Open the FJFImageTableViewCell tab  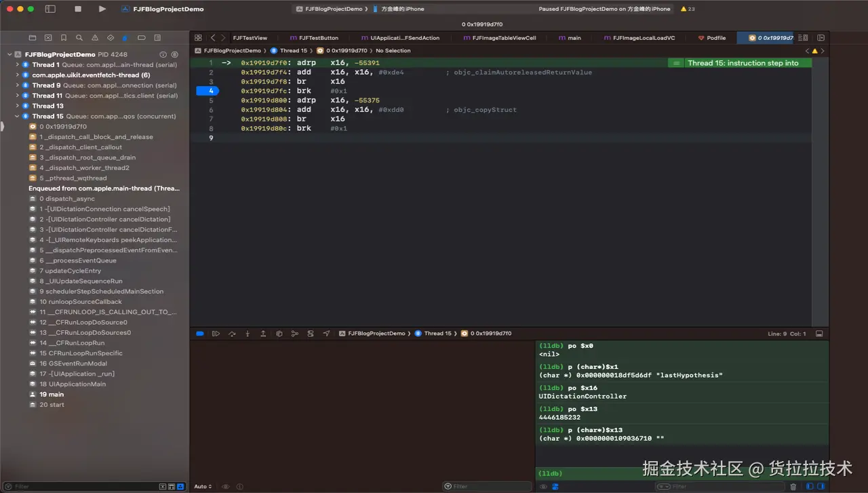click(500, 38)
